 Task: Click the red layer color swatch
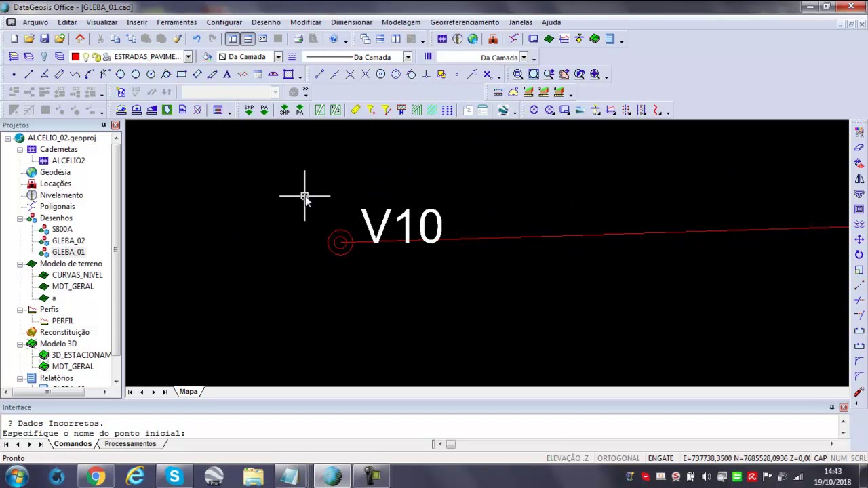pyautogui.click(x=75, y=57)
